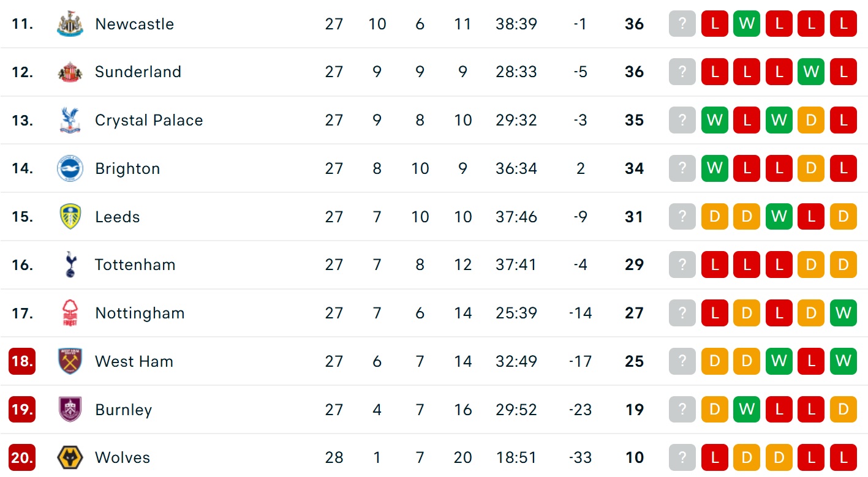868x477 pixels.
Task: Click the Sunderland club crest icon
Action: point(70,72)
